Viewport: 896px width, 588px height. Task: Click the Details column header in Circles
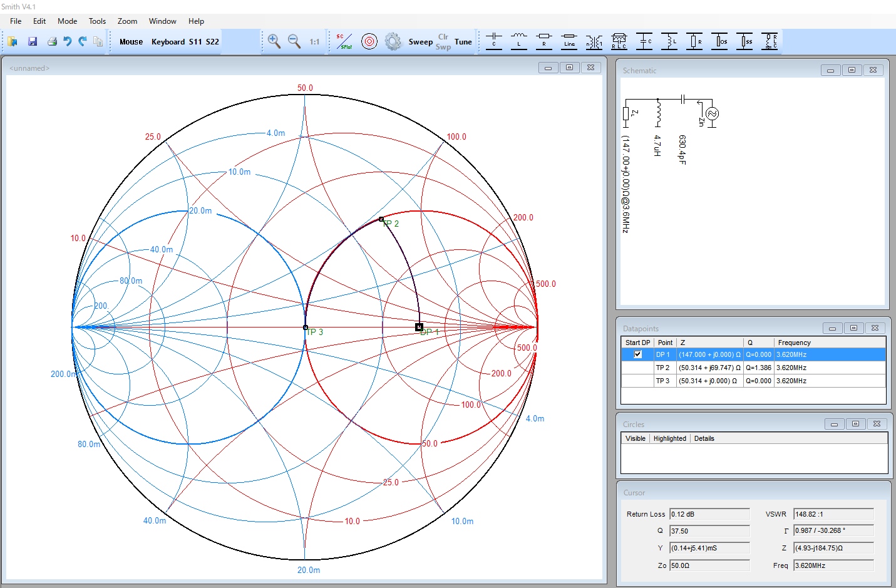click(x=704, y=438)
